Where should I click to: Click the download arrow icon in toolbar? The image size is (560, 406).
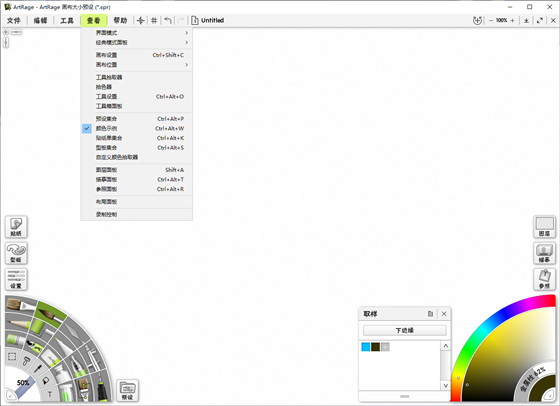[526, 20]
